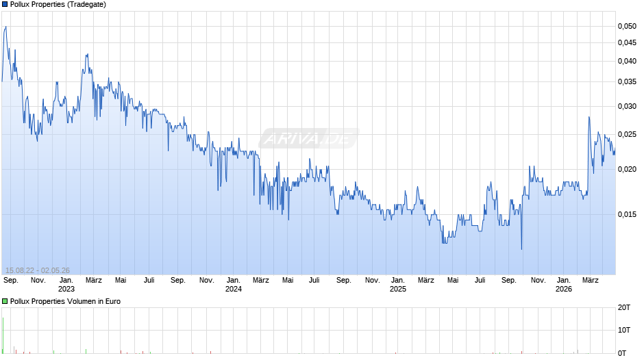Select the 'Pollux Properties Volumen in Euro' label
Screen dimensions: 644x360
[x=65, y=301]
